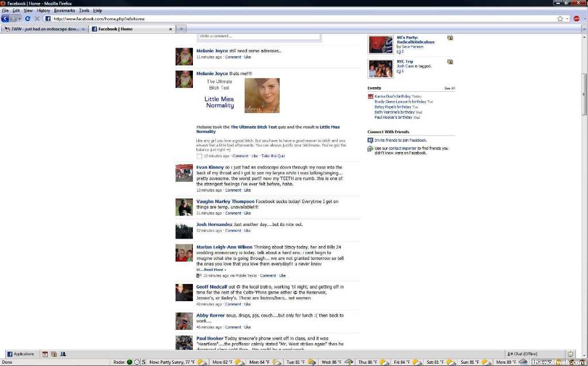
Task: Click the Facebook favicon in address bar
Action: pos(48,19)
